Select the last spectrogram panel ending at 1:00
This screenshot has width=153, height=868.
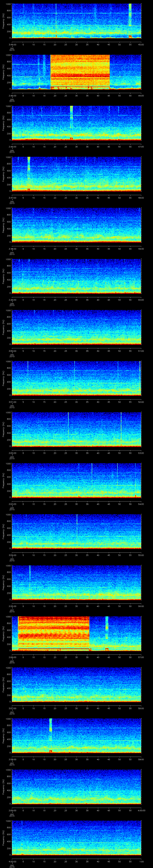[x=77, y=838]
